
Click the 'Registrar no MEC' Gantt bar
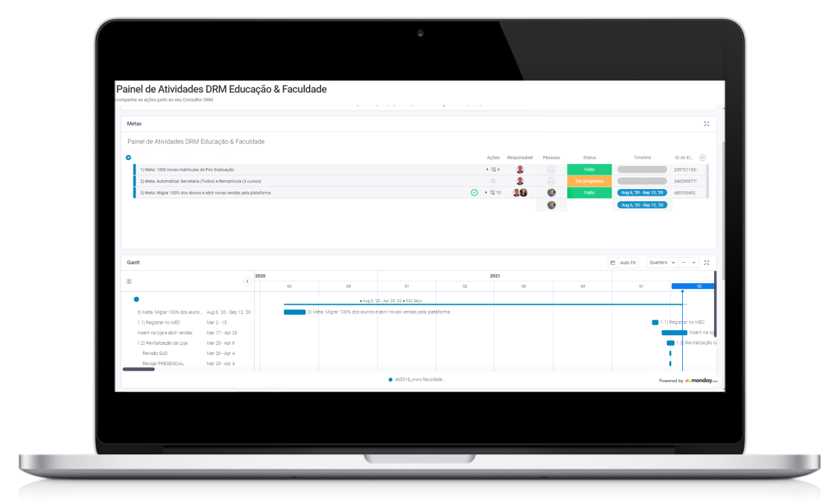click(x=655, y=322)
